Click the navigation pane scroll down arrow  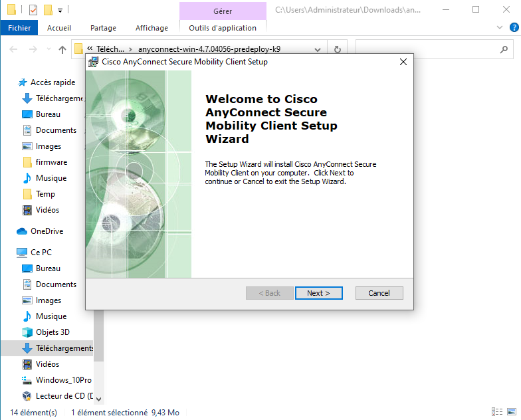pyautogui.click(x=98, y=399)
